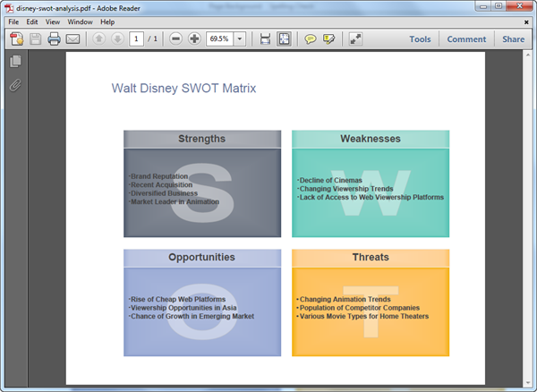Click the zoom percentage field 69.5%
This screenshot has width=537, height=392.
click(x=219, y=39)
